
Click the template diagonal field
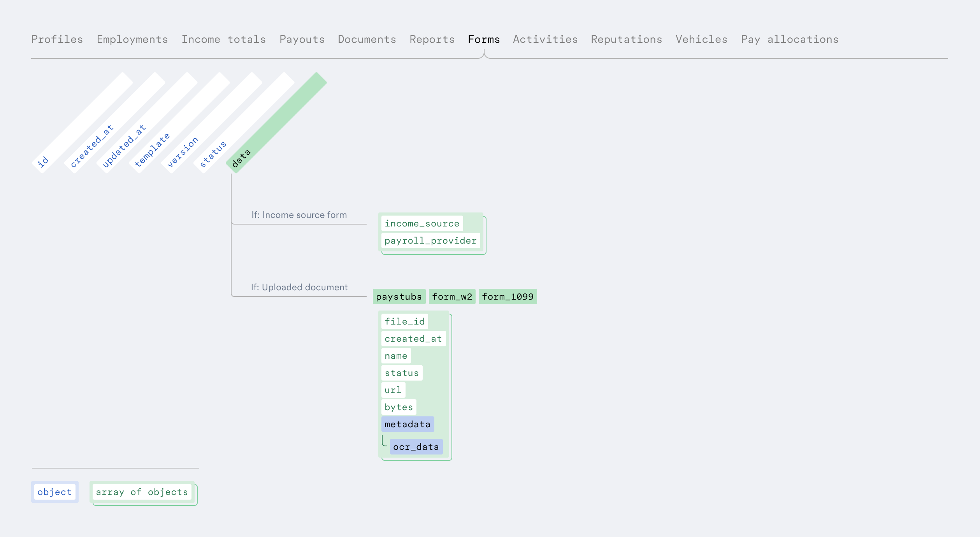tap(152, 150)
